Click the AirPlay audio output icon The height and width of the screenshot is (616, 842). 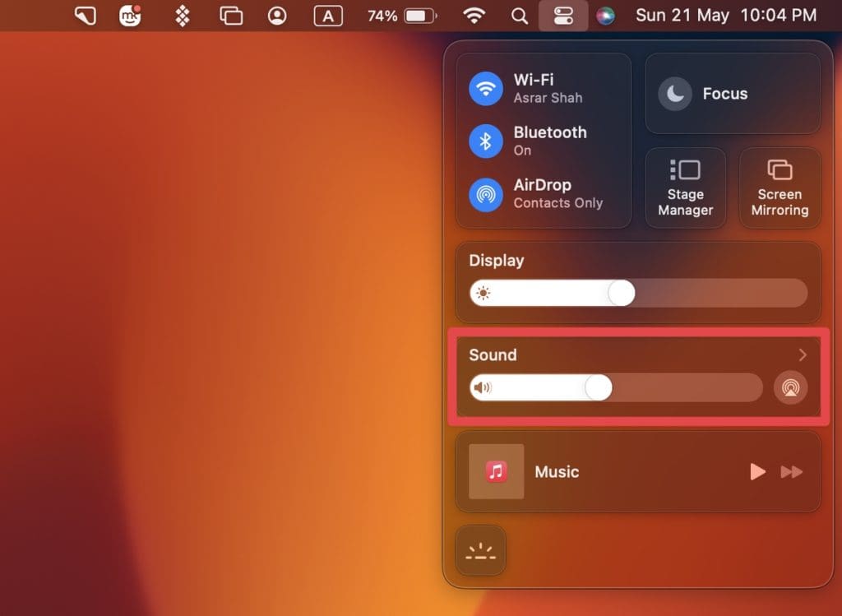point(790,388)
